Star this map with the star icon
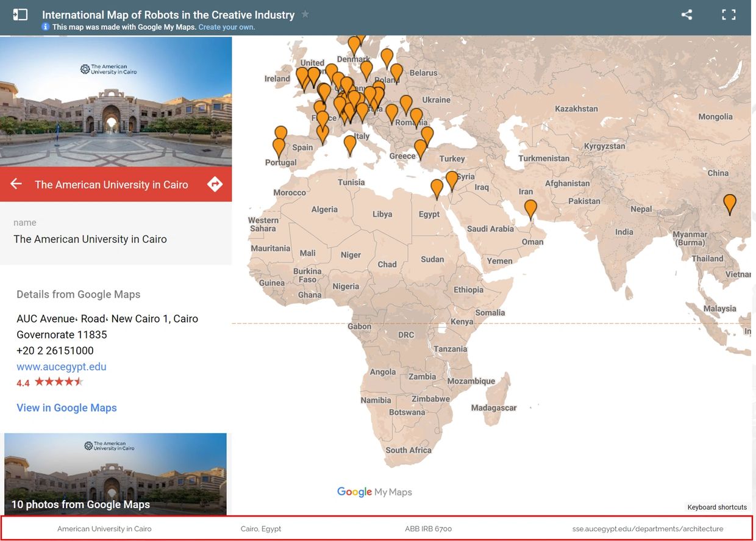The width and height of the screenshot is (756, 541). point(305,14)
